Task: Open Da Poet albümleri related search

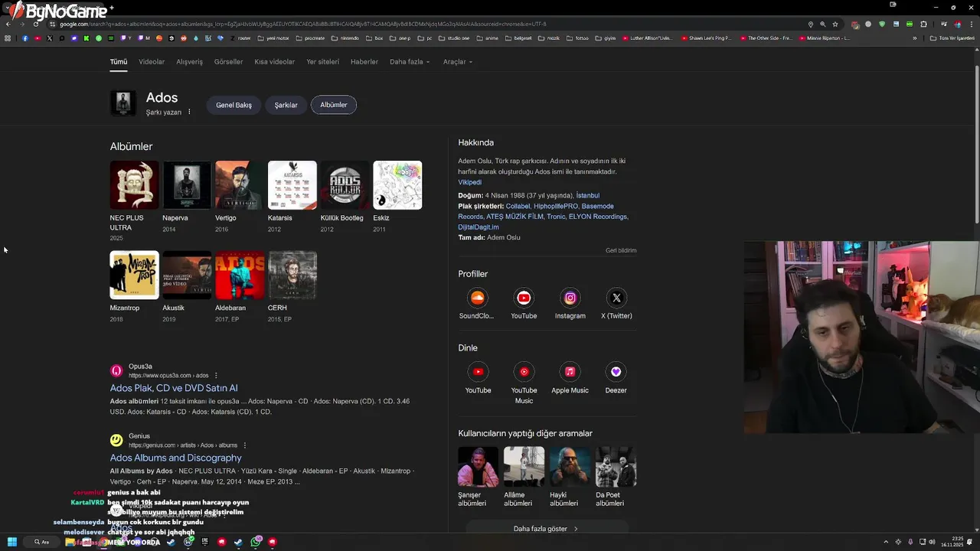Action: click(x=616, y=477)
